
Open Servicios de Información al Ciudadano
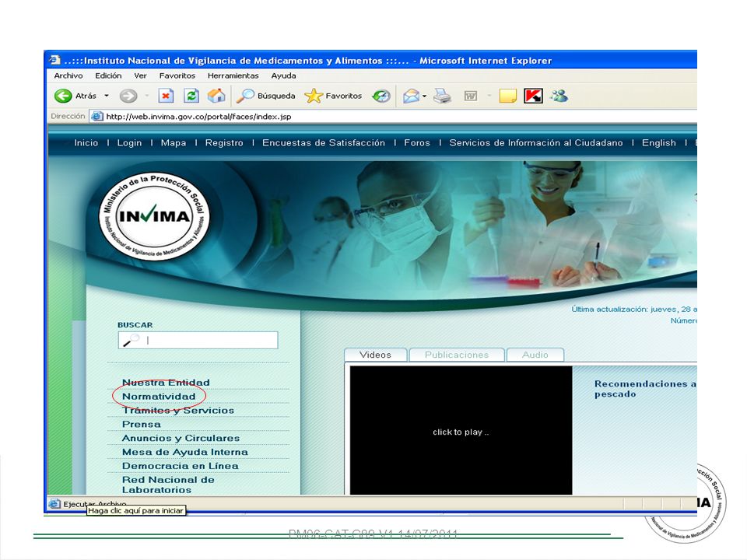536,143
